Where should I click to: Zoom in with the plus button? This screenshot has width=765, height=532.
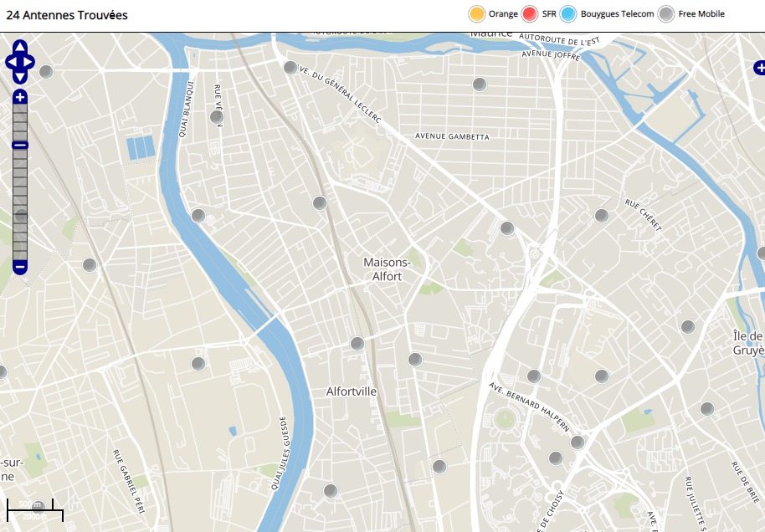(x=20, y=97)
